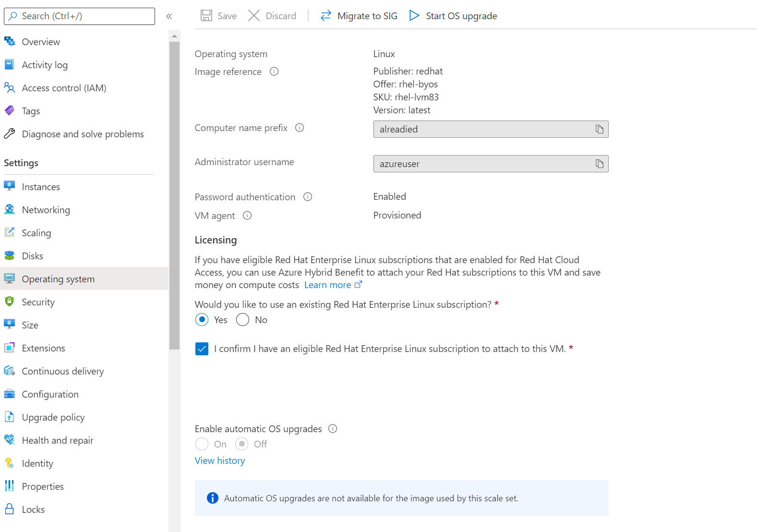Click the Security shield icon
The width and height of the screenshot is (757, 532).
click(10, 302)
